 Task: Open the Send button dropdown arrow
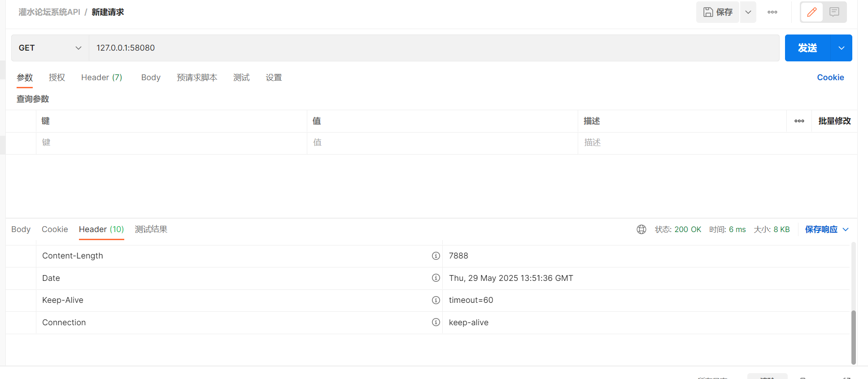[x=842, y=48]
